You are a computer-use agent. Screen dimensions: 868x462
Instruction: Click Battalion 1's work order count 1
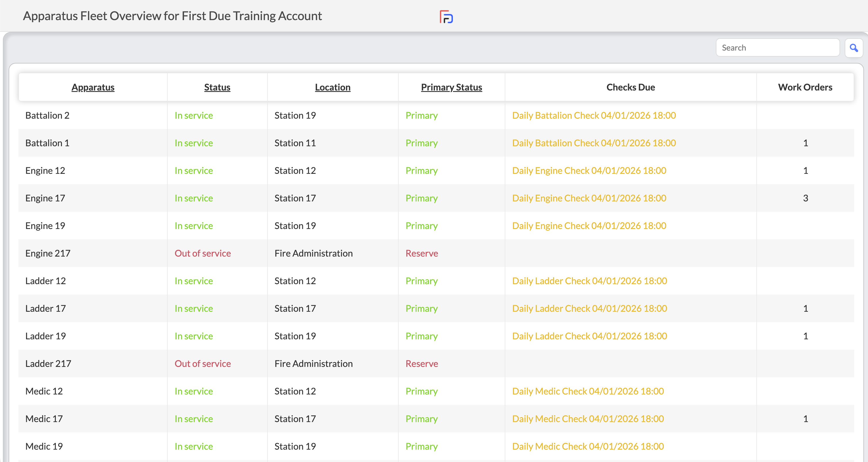[805, 143]
